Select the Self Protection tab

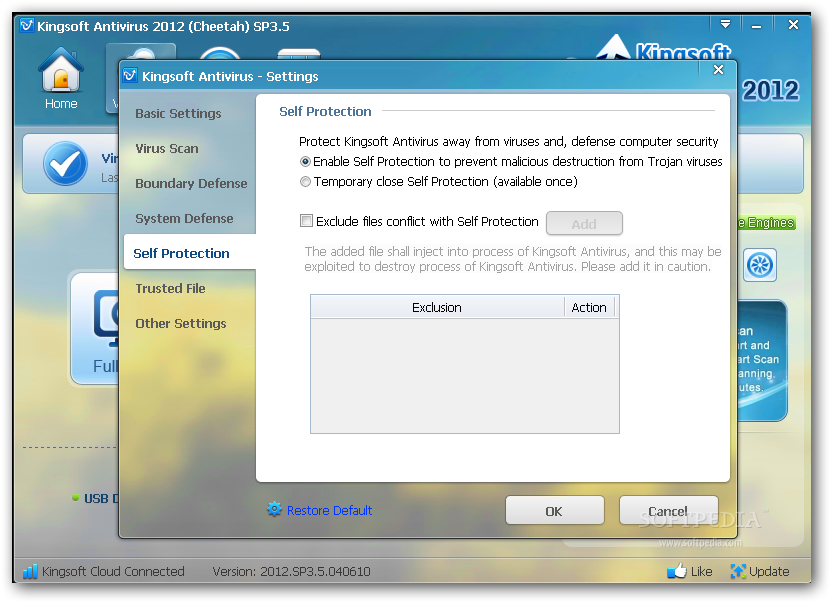190,252
